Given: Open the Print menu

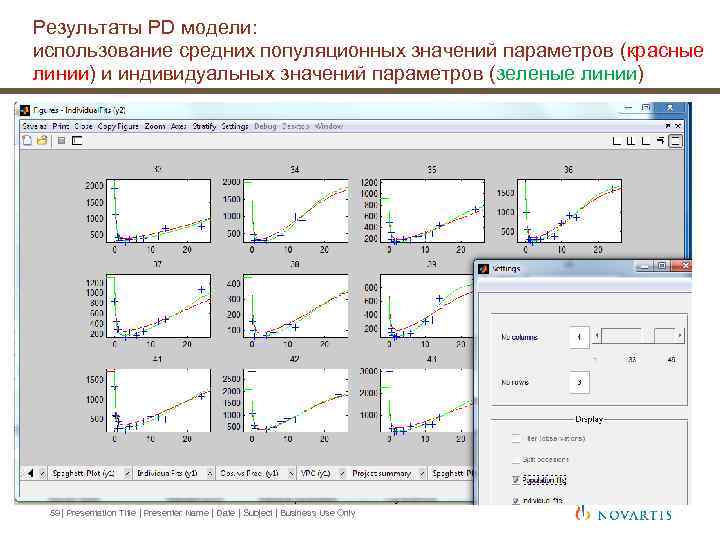Looking at the screenshot, I should coord(61,126).
